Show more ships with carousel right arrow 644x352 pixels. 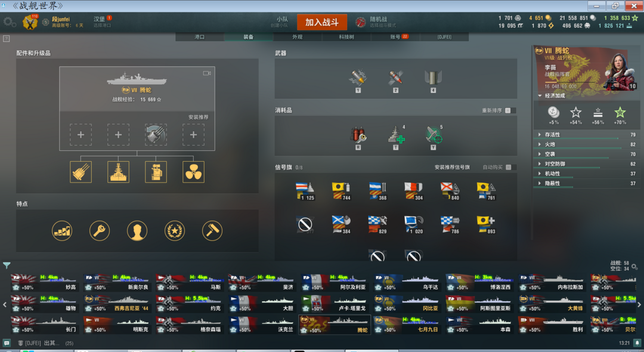(639, 305)
